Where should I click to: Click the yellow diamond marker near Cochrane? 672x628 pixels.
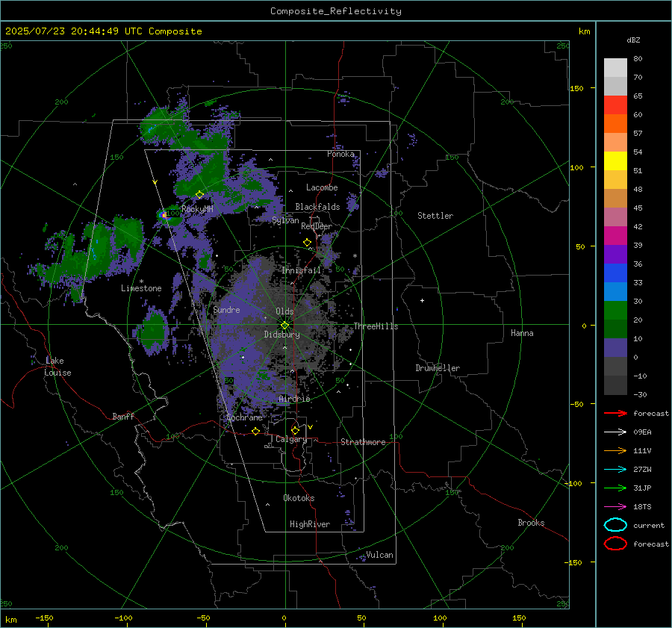coord(256,432)
